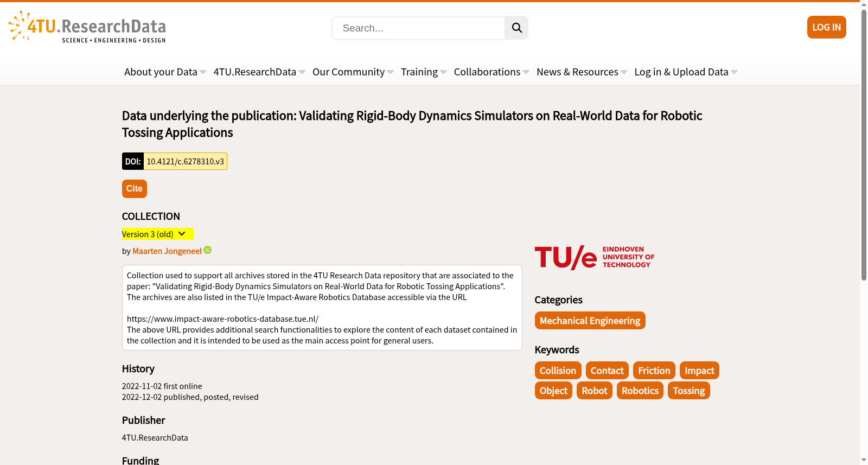The image size is (868, 465).
Task: Click the '2022-12-02 published, posted, revised' text
Action: pyautogui.click(x=190, y=397)
